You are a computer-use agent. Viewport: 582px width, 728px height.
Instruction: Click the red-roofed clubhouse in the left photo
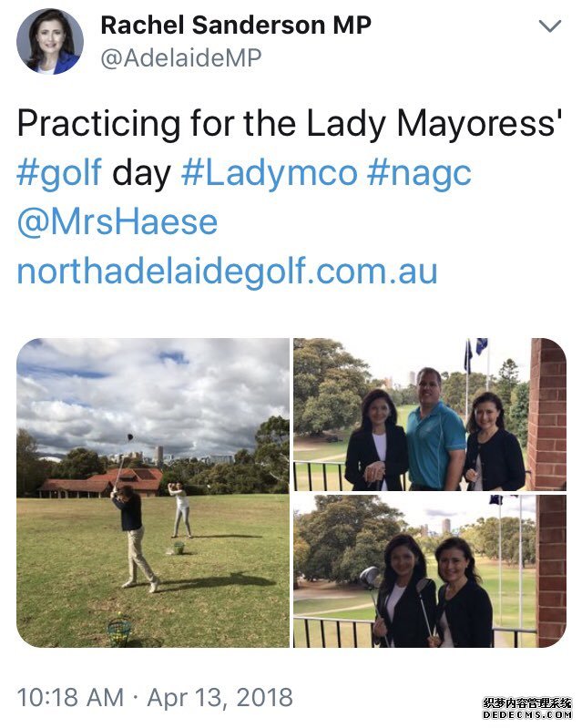(x=102, y=483)
